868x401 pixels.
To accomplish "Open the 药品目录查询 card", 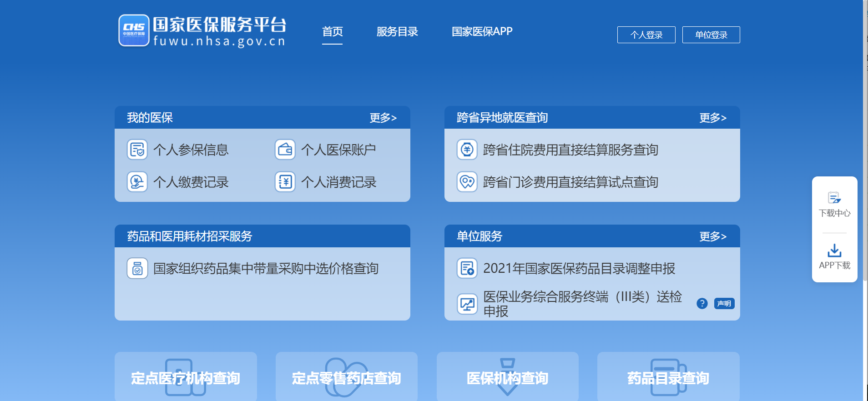I will coord(668,376).
